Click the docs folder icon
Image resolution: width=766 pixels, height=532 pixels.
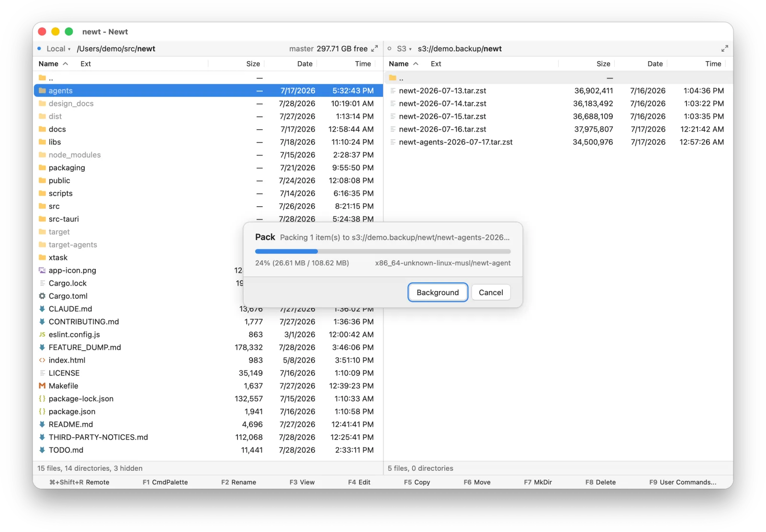click(42, 129)
